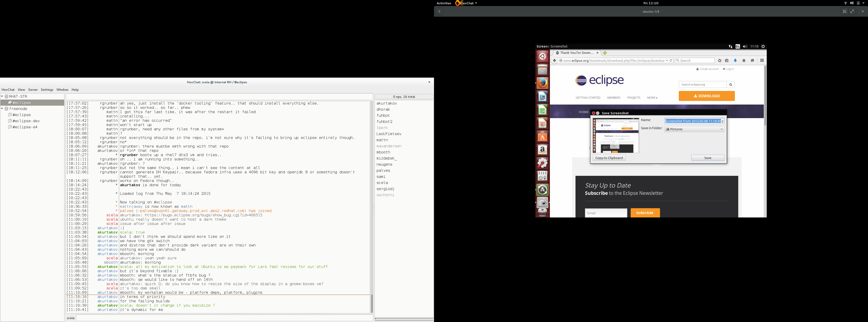Screen dimensions: 868x322
Task: Open Ubuntu network indicator icon
Action: 731,47
